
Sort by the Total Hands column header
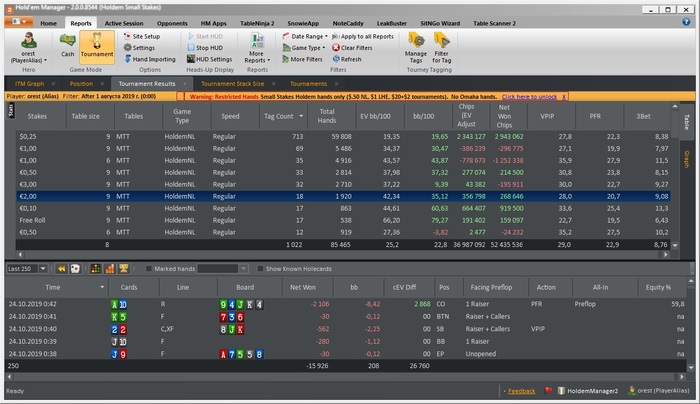(x=327, y=116)
